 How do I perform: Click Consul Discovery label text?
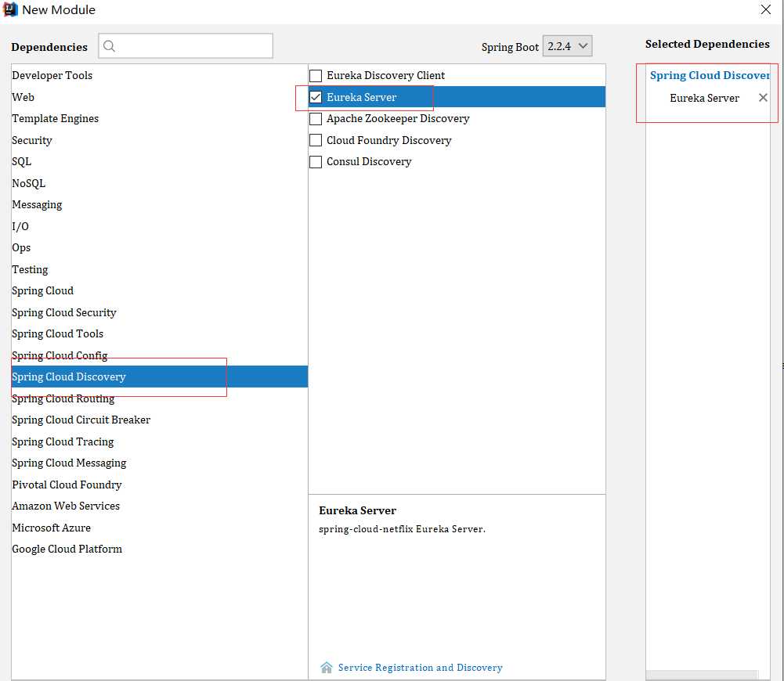click(369, 161)
